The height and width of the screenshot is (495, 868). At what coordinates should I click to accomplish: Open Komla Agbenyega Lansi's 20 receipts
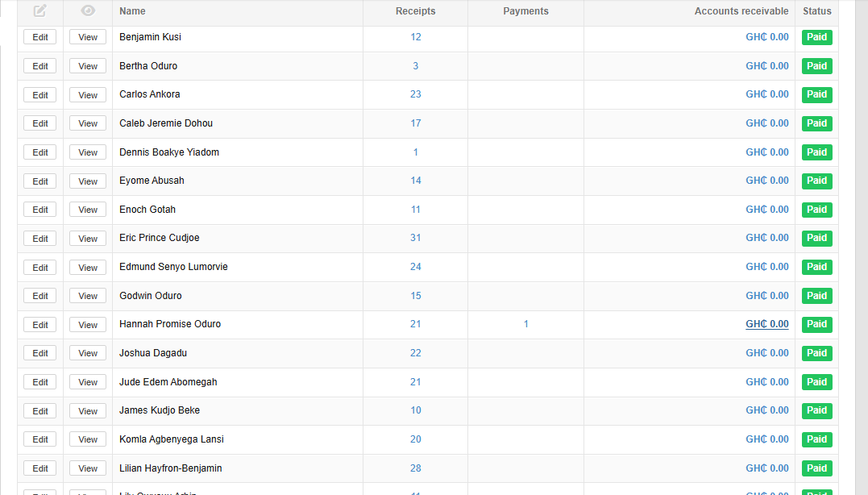(416, 439)
